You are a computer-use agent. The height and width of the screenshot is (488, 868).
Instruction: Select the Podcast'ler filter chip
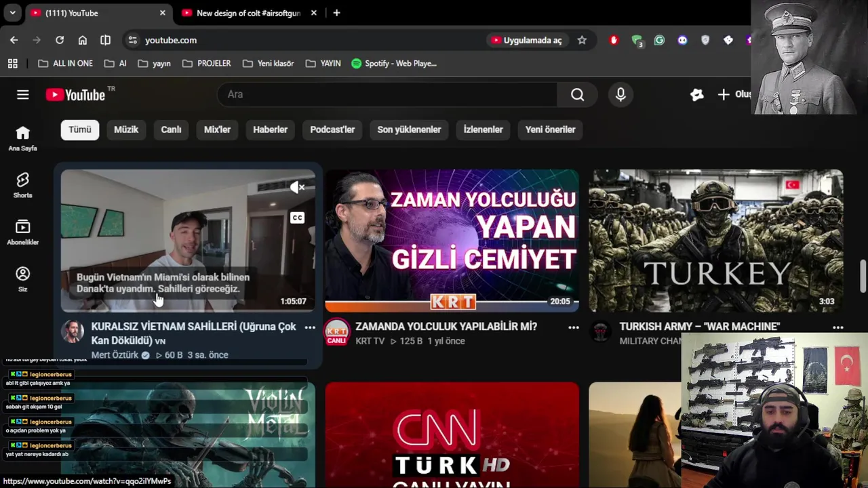coord(332,129)
